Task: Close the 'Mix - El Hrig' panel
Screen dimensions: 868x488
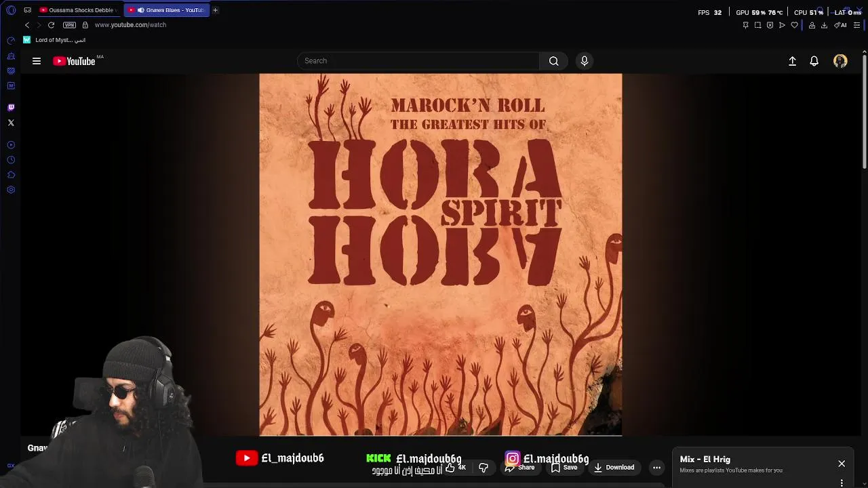Action: [x=842, y=464]
